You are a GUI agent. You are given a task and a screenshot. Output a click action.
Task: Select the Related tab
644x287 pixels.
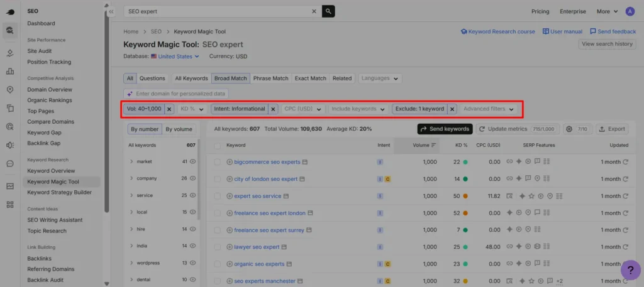click(x=342, y=79)
